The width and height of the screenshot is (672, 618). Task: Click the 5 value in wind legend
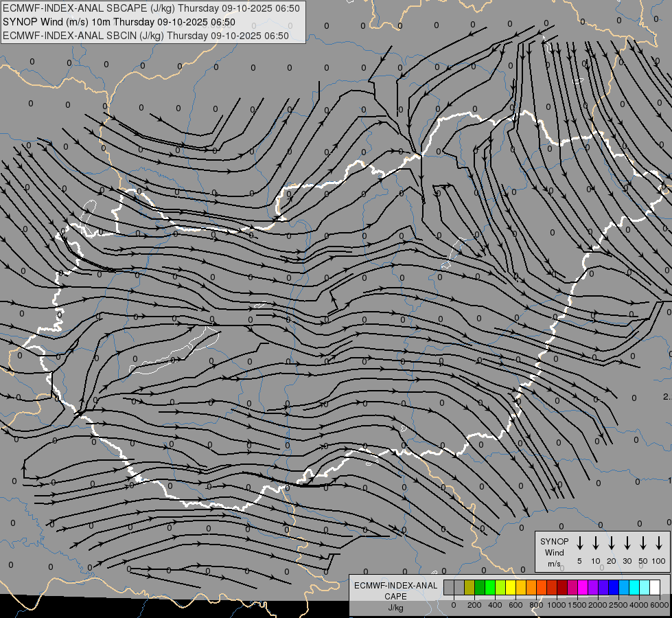[x=579, y=561]
